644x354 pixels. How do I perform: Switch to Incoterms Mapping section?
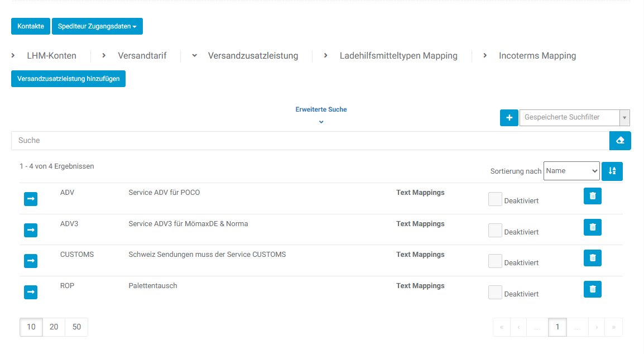pyautogui.click(x=537, y=56)
